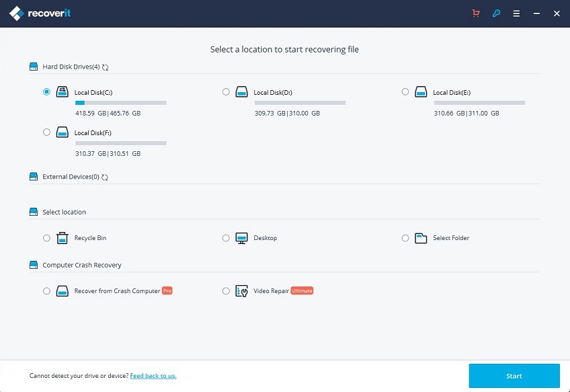Screen dimensions: 570x392
Task: Click the Recover from Crash Computer drive icon
Action: (x=62, y=291)
